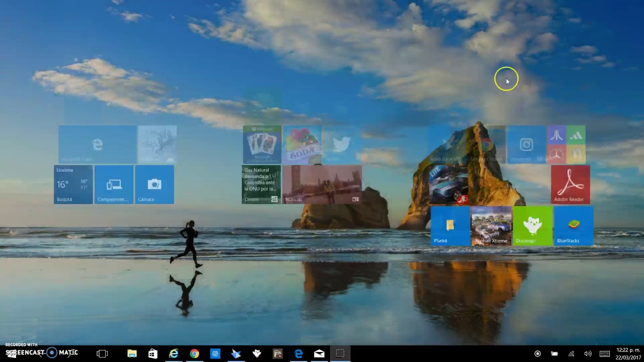Open the Instagram tile
Image resolution: width=644 pixels, height=362 pixels.
526,144
